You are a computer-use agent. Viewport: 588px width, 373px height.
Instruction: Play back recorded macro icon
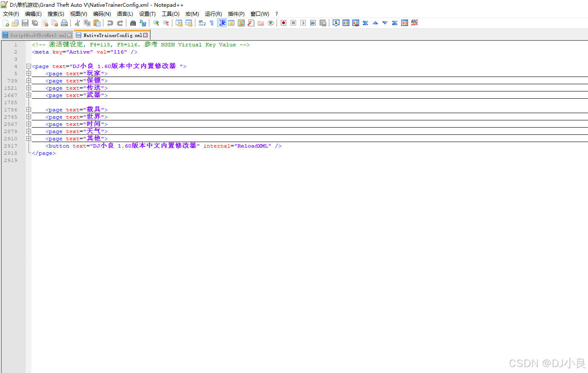[x=303, y=23]
